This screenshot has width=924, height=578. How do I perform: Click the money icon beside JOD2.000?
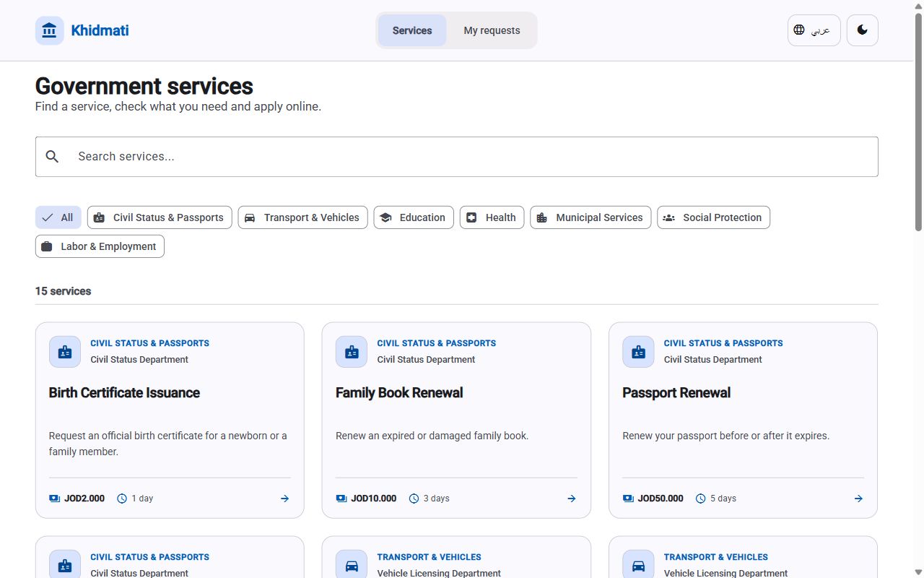[x=54, y=499]
